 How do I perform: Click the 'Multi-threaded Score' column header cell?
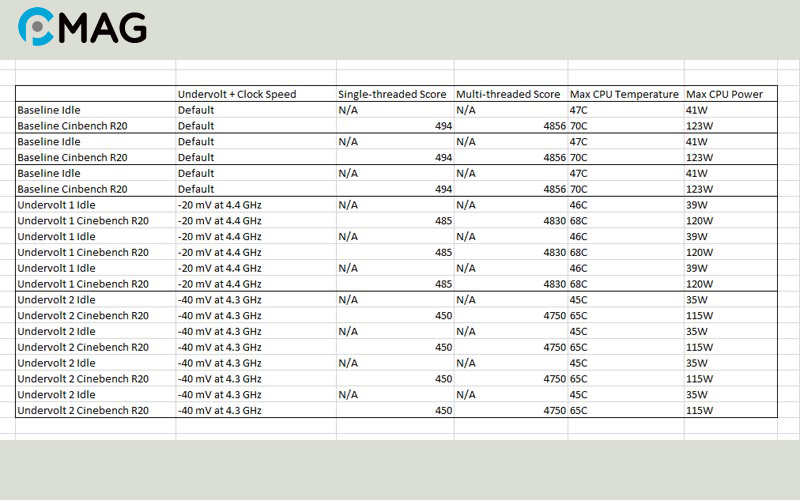(x=508, y=94)
